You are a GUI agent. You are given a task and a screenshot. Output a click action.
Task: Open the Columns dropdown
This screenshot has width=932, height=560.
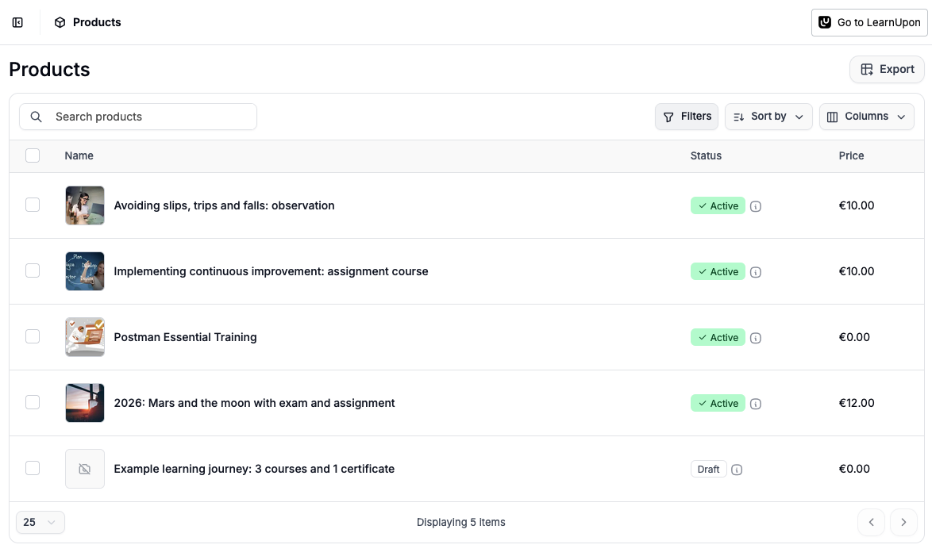pyautogui.click(x=867, y=117)
